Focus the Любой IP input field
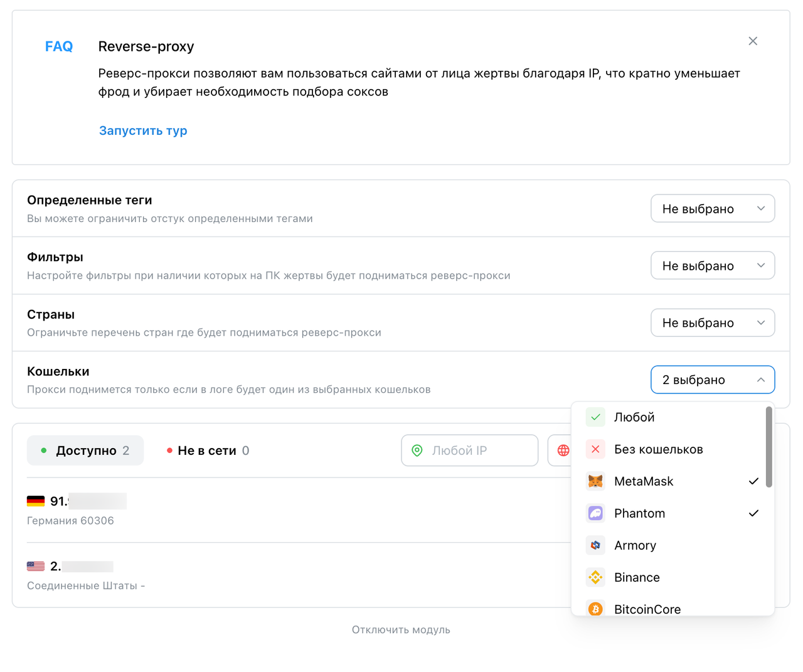This screenshot has height=672, width=803. coord(470,451)
